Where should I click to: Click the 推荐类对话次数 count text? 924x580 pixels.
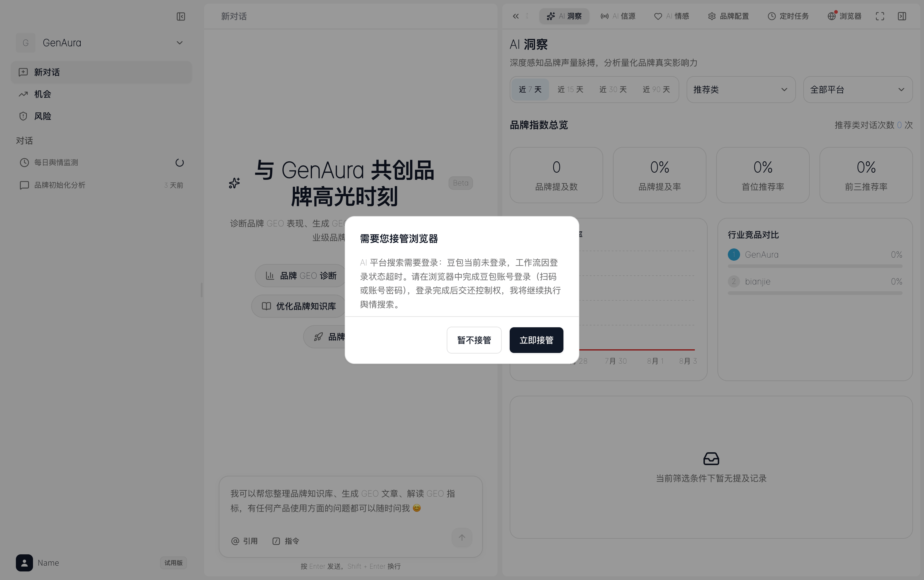click(873, 125)
